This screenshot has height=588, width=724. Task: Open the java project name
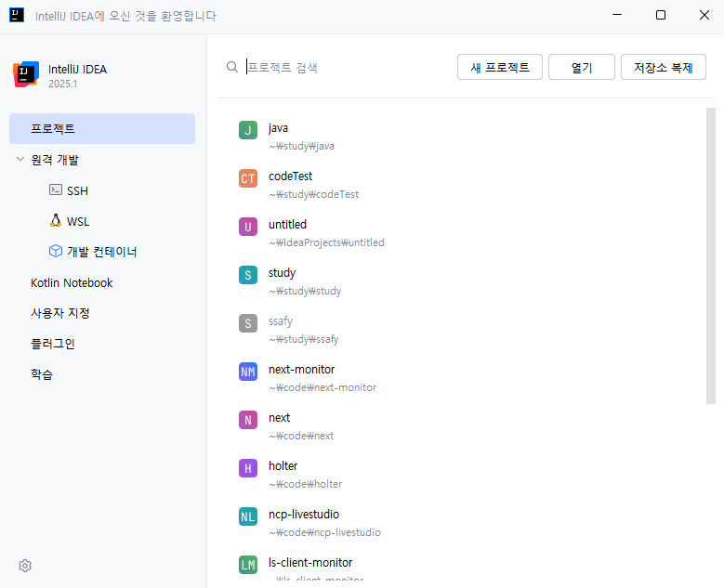(278, 128)
